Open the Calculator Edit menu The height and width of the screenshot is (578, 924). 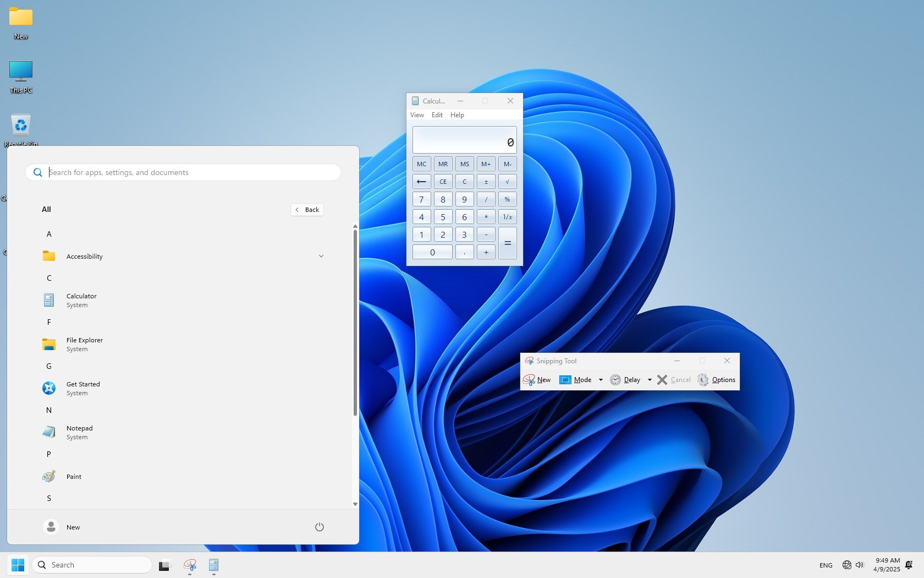tap(437, 115)
